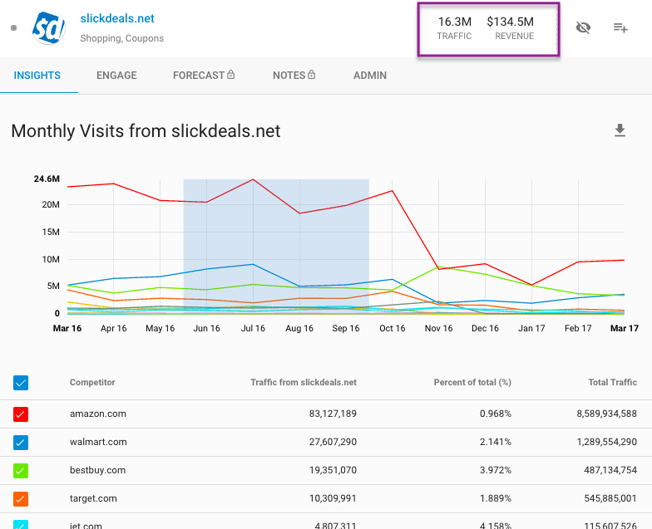The height and width of the screenshot is (529, 652).
Task: Open the slickdeals.net link
Action: coord(117,18)
